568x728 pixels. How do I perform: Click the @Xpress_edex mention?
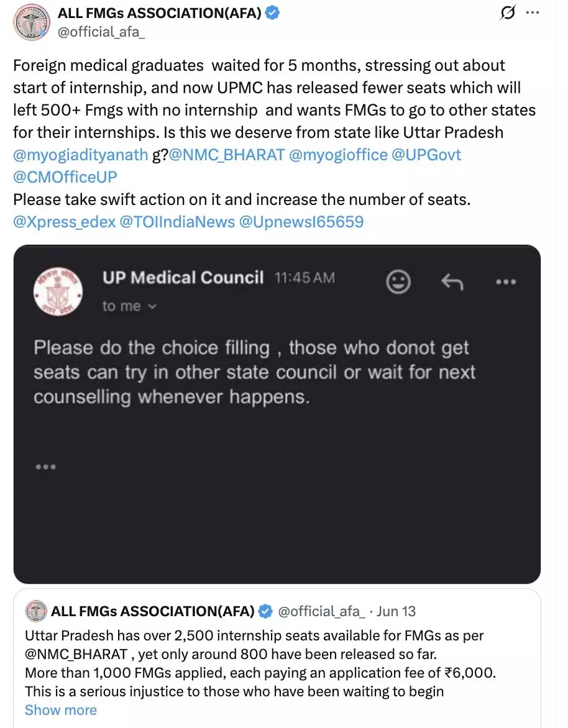(x=64, y=221)
